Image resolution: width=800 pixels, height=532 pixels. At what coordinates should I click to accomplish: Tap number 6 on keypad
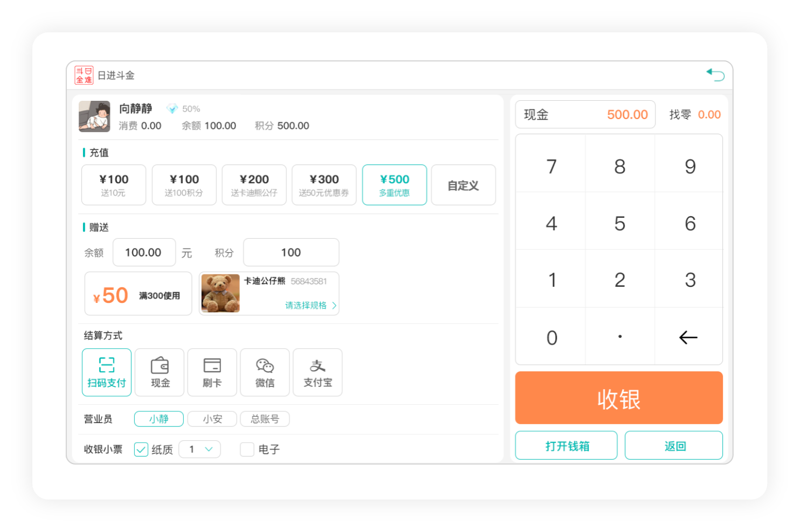click(x=689, y=223)
